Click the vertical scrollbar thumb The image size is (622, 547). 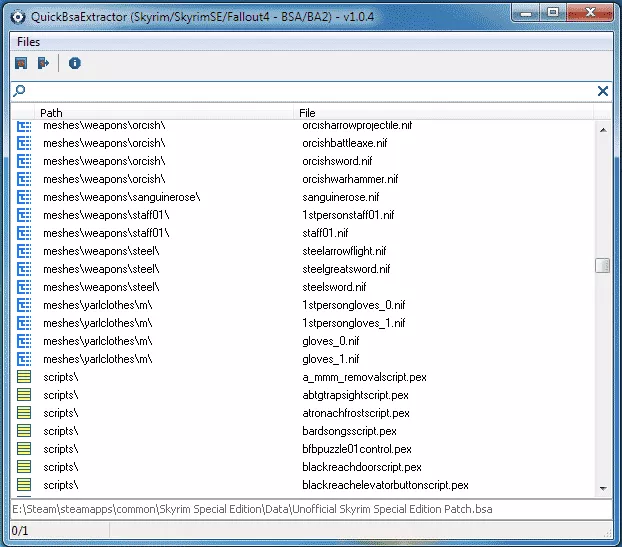pos(603,265)
